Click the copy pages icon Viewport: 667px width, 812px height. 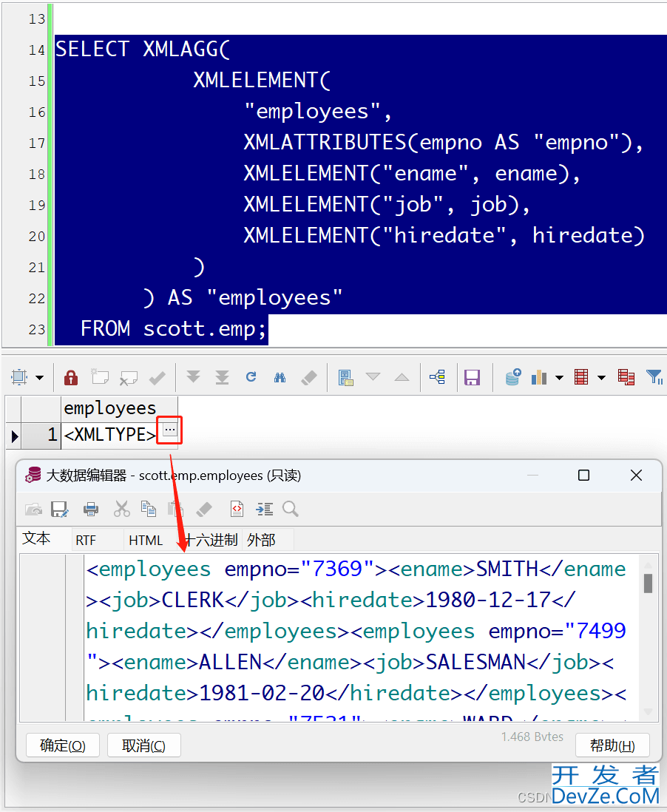[x=149, y=509]
